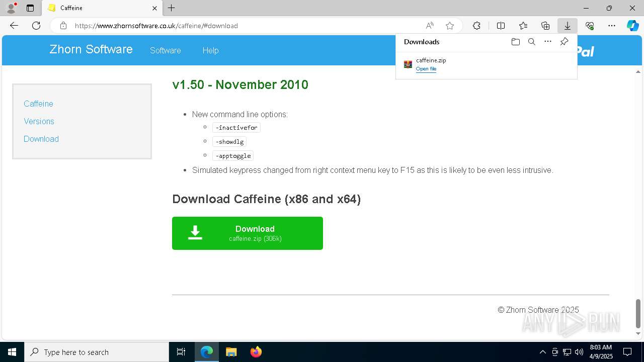
Task: Open the Help menu item
Action: pyautogui.click(x=210, y=50)
